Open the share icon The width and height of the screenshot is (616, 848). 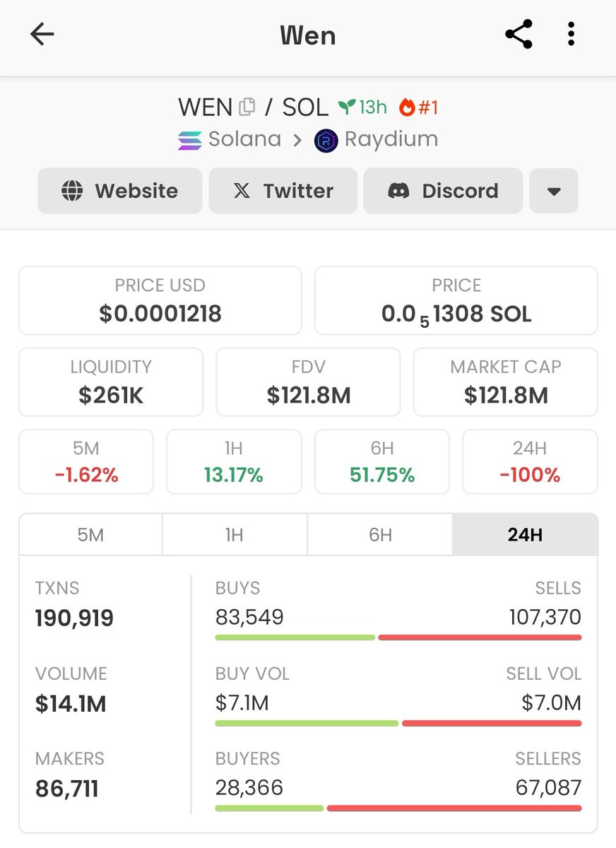519,34
